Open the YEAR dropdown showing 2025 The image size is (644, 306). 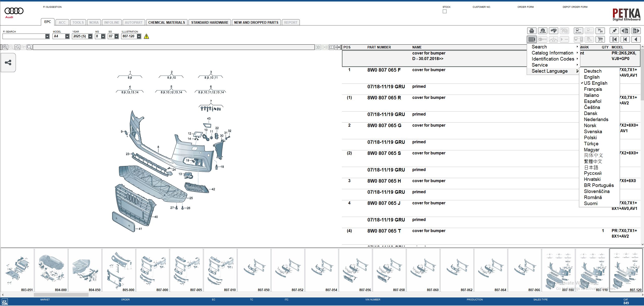[90, 36]
